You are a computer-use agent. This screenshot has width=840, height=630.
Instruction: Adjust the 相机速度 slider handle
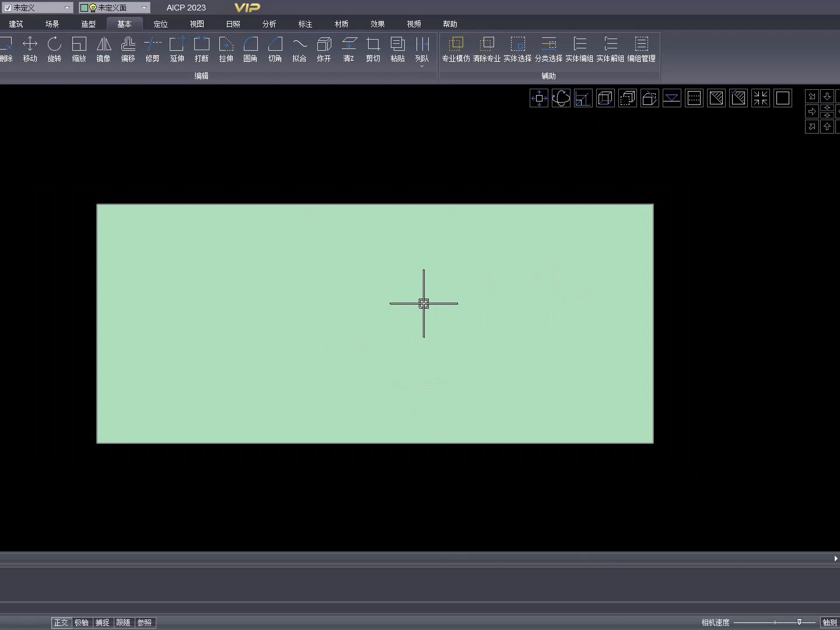pyautogui.click(x=799, y=622)
